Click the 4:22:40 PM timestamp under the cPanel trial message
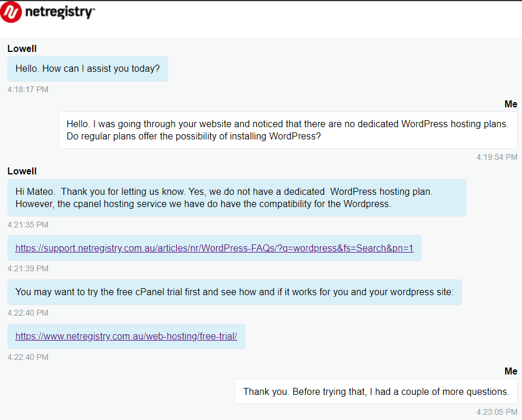Image resolution: width=522 pixels, height=420 pixels. click(x=28, y=313)
